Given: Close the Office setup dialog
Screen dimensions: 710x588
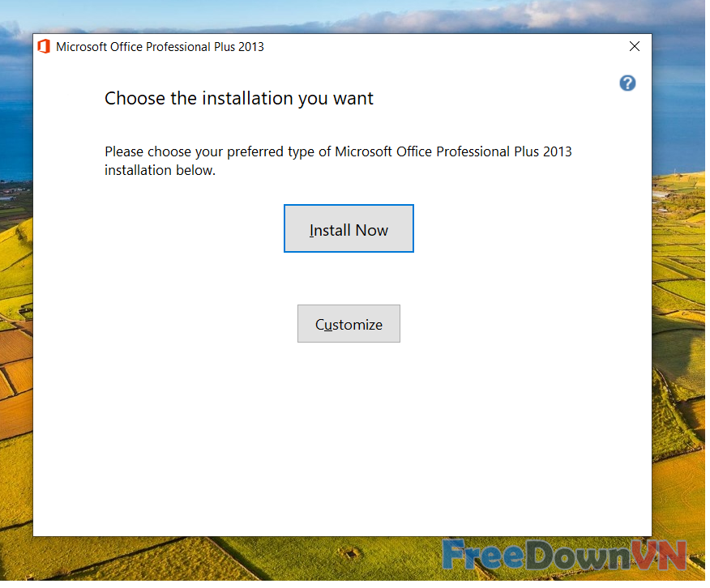Looking at the screenshot, I should pos(635,47).
